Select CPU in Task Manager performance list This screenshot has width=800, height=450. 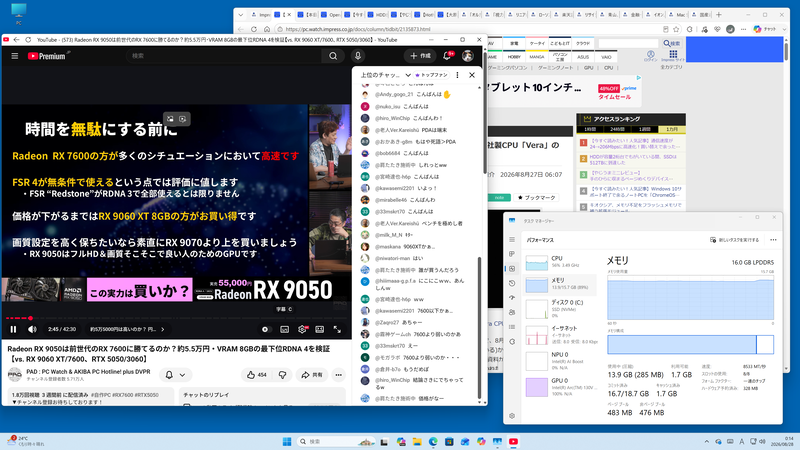[x=560, y=262]
